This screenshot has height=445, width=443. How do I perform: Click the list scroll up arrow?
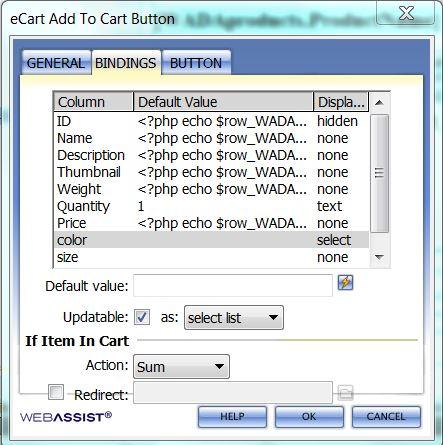pos(379,102)
